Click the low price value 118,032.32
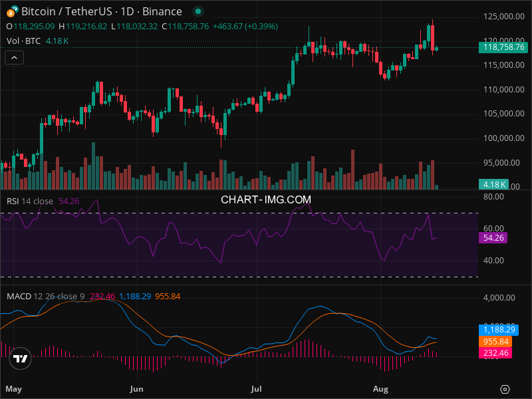 [x=137, y=27]
